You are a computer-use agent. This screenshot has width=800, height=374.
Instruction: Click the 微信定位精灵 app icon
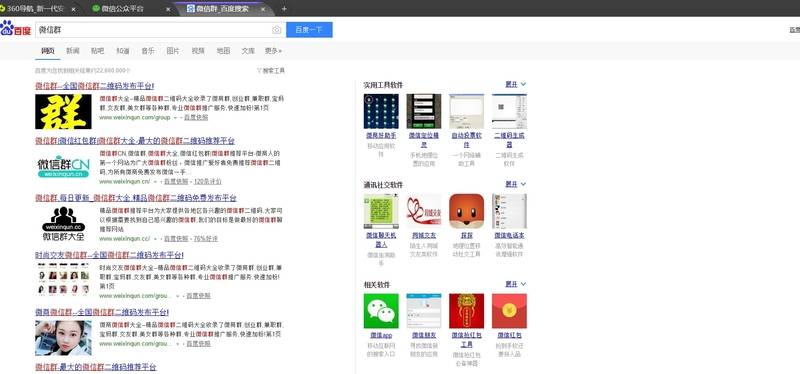coord(423,111)
